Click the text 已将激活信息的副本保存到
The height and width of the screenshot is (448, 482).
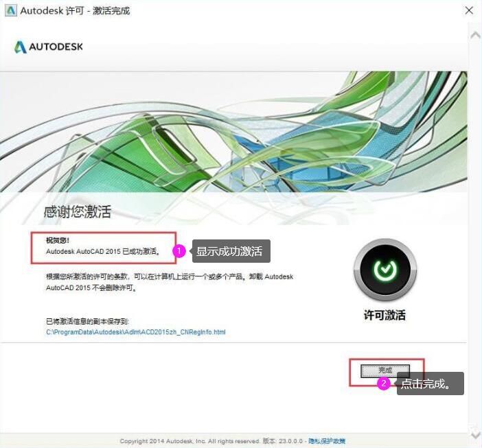pyautogui.click(x=87, y=321)
